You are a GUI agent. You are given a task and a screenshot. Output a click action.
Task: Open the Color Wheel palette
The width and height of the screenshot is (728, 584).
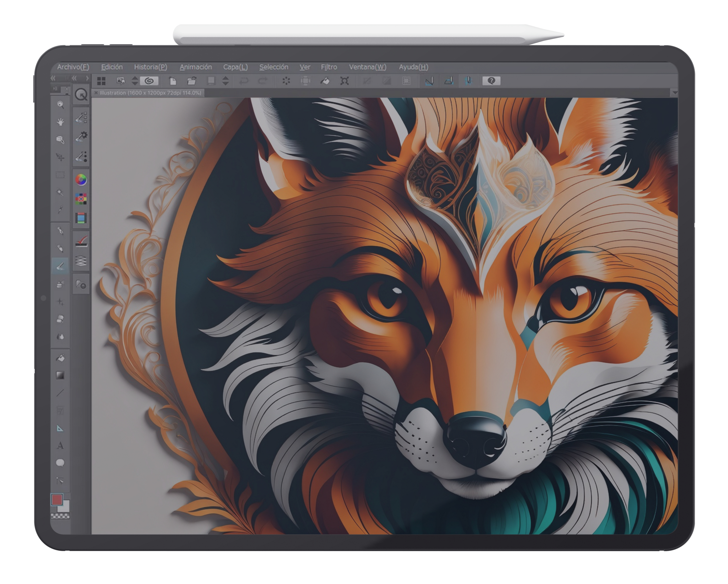[81, 180]
